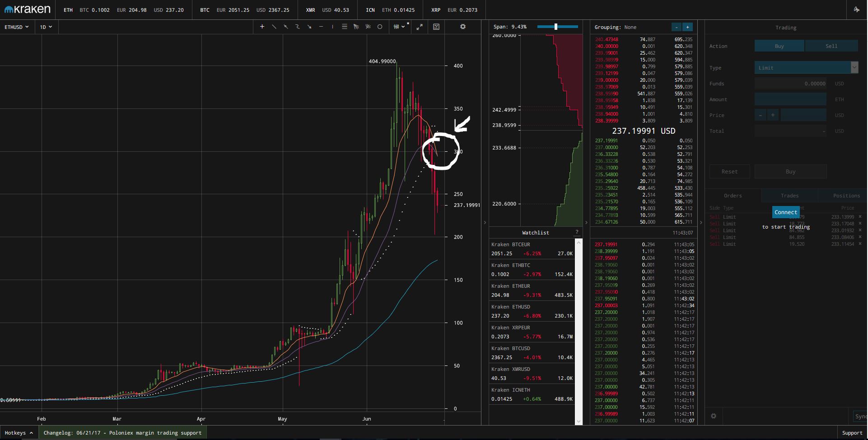868x440 pixels.
Task: Select Kraken ICNETH in watchlist
Action: tap(532, 394)
